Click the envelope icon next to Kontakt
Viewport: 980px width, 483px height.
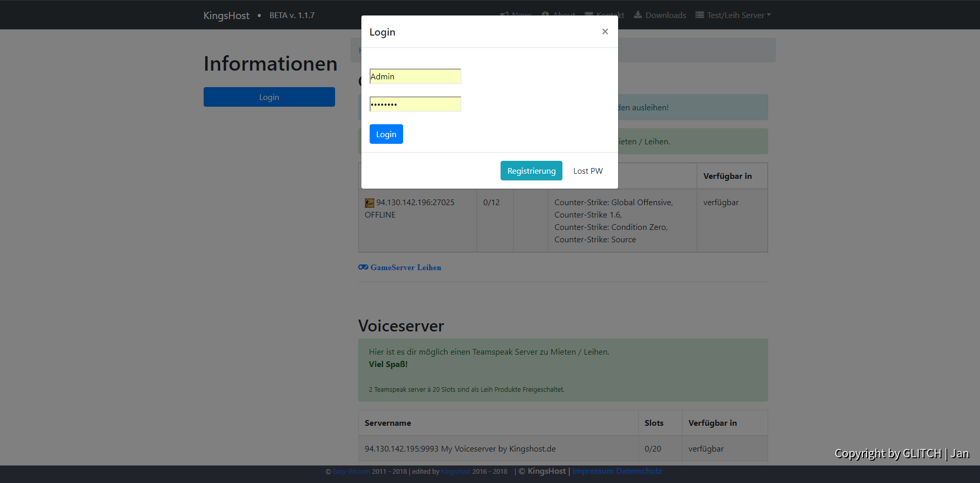click(x=589, y=15)
